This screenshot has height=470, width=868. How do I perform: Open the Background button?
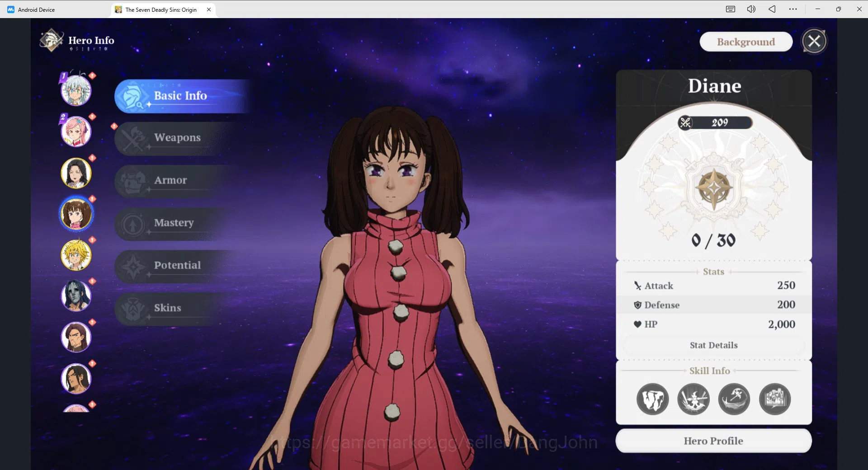[746, 42]
